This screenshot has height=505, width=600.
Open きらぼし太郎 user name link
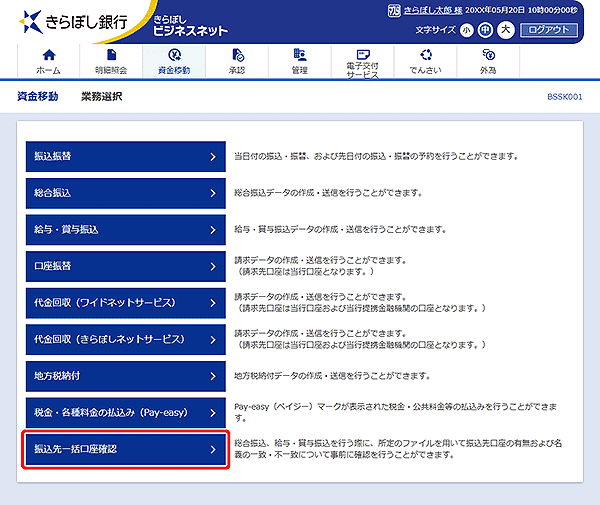(433, 10)
